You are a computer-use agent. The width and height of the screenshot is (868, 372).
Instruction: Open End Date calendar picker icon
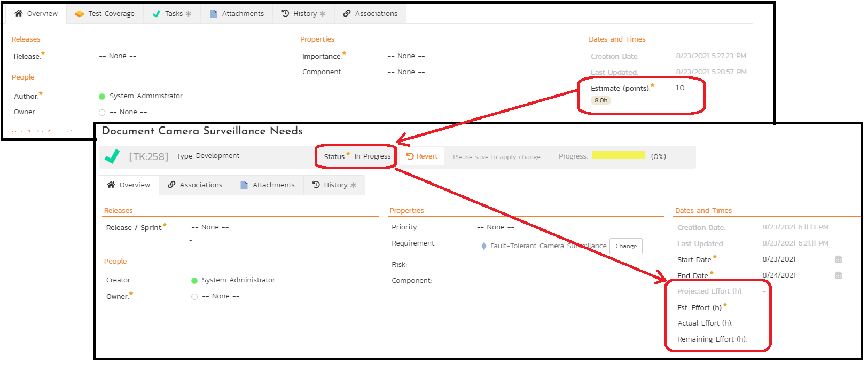click(838, 275)
